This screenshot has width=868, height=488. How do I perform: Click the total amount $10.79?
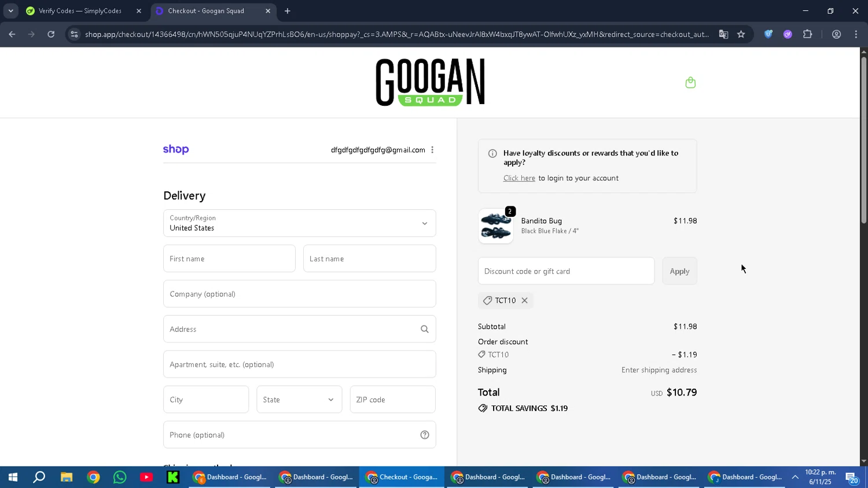682,392
